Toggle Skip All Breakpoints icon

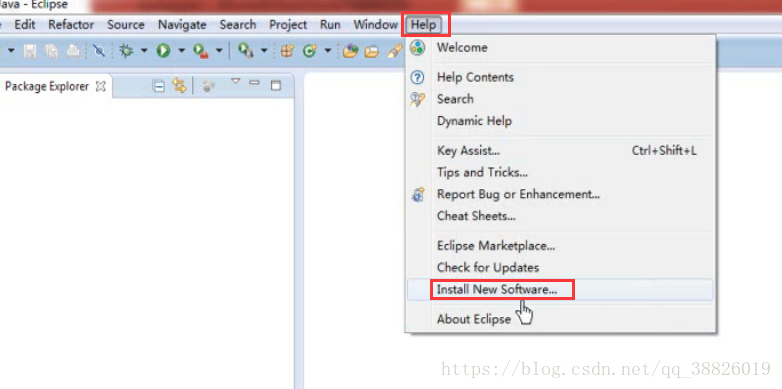click(99, 50)
